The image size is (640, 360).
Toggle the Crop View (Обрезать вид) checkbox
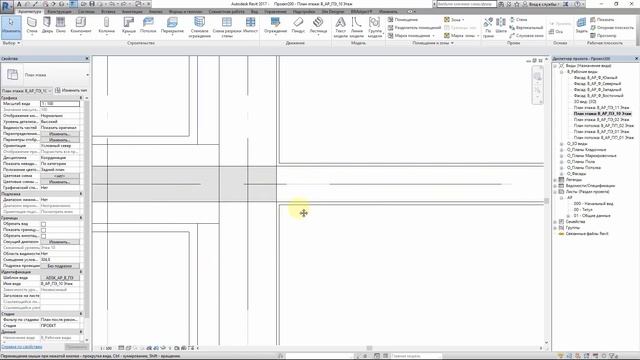[x=44, y=224]
